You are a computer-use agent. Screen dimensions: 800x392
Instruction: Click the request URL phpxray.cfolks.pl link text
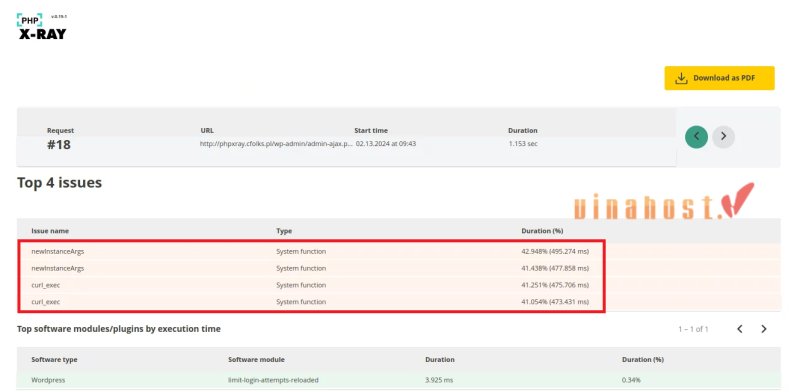(276, 144)
